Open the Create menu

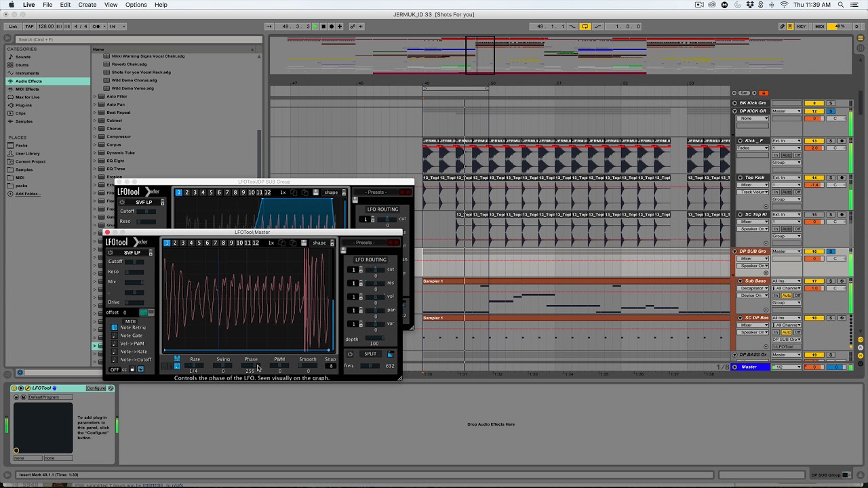[87, 5]
